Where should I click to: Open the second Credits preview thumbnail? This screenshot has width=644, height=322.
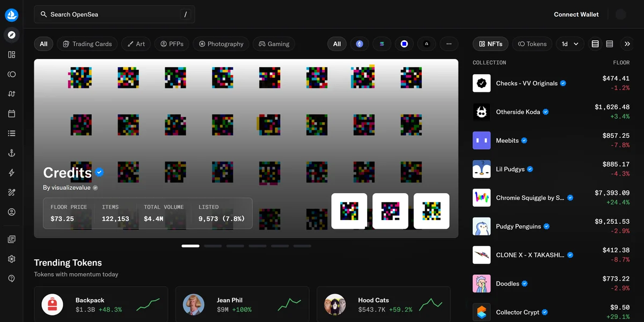tap(390, 211)
